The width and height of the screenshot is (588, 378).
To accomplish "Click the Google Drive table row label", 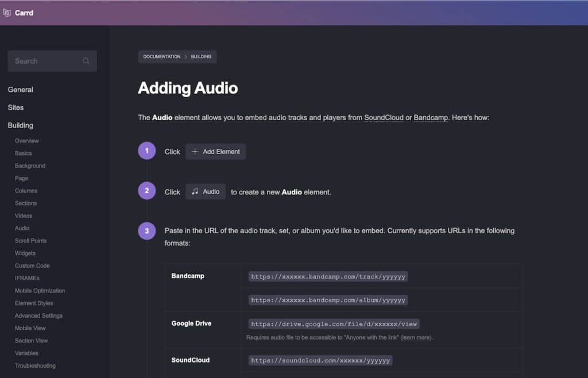I will (x=191, y=323).
